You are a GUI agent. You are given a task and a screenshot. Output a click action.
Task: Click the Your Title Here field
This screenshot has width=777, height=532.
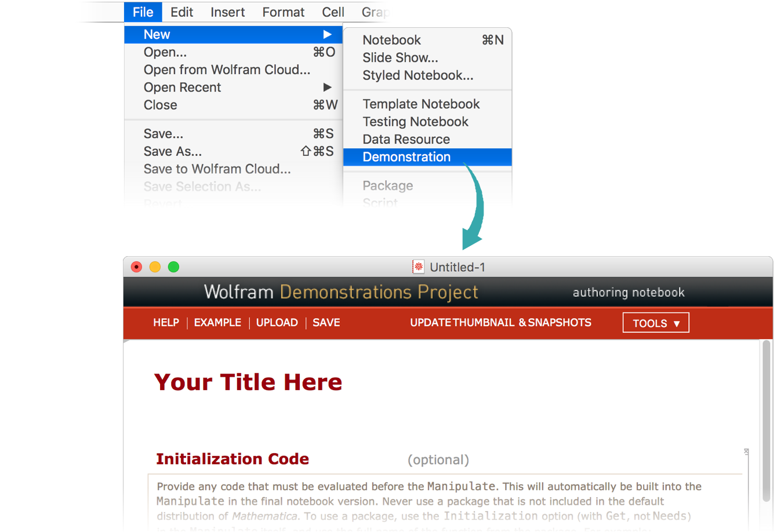click(248, 382)
